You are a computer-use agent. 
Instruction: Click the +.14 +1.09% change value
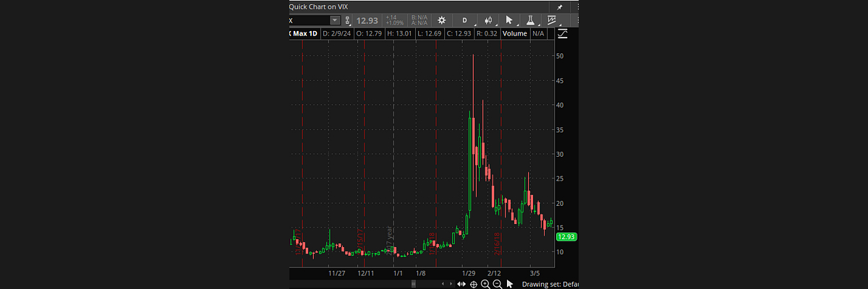(x=394, y=20)
